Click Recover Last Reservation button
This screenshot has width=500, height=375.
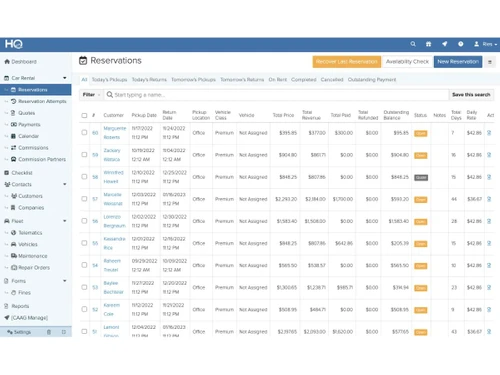click(347, 62)
